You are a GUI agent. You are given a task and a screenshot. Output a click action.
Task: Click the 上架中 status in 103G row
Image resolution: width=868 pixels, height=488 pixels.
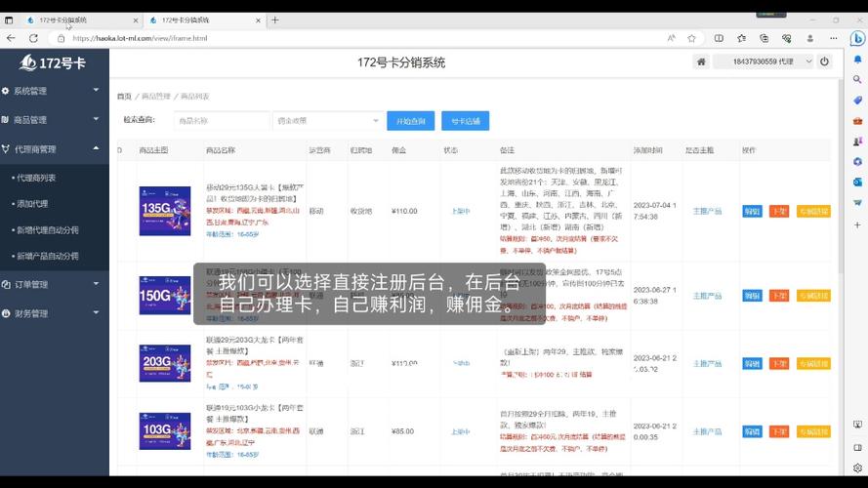461,431
